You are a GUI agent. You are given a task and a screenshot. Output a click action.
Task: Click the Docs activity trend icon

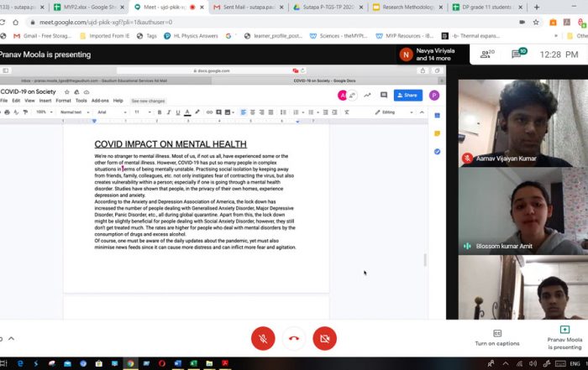coord(367,95)
